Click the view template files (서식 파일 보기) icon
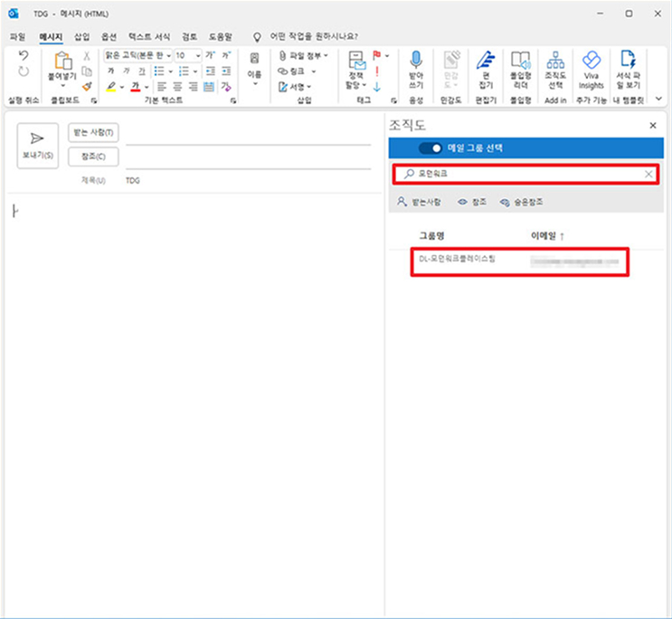The height and width of the screenshot is (619, 672). [629, 59]
